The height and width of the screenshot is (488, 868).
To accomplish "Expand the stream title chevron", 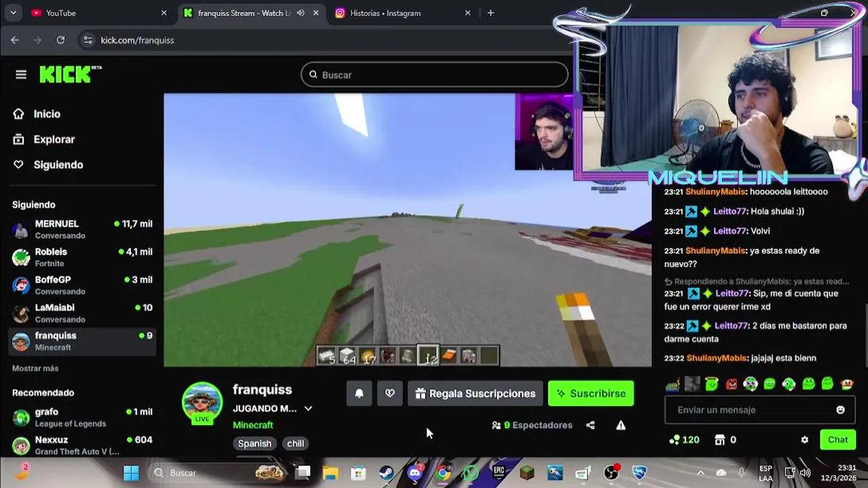I will [308, 409].
